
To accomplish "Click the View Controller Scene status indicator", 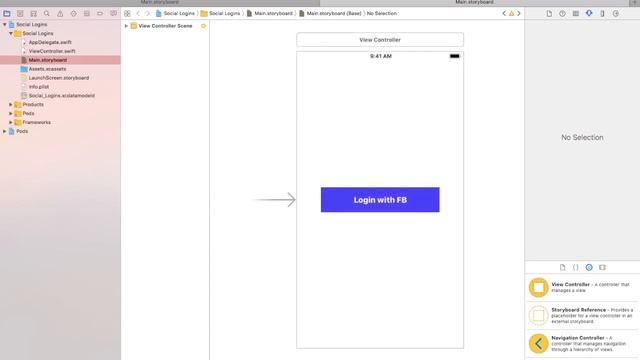I will point(203,26).
